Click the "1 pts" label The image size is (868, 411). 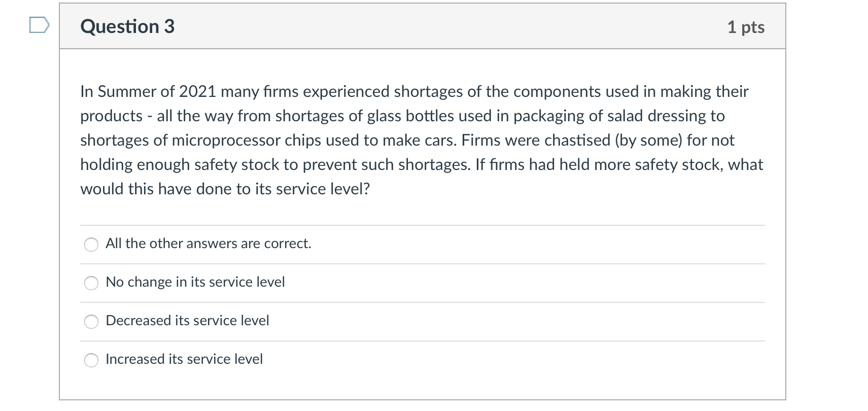tap(746, 27)
